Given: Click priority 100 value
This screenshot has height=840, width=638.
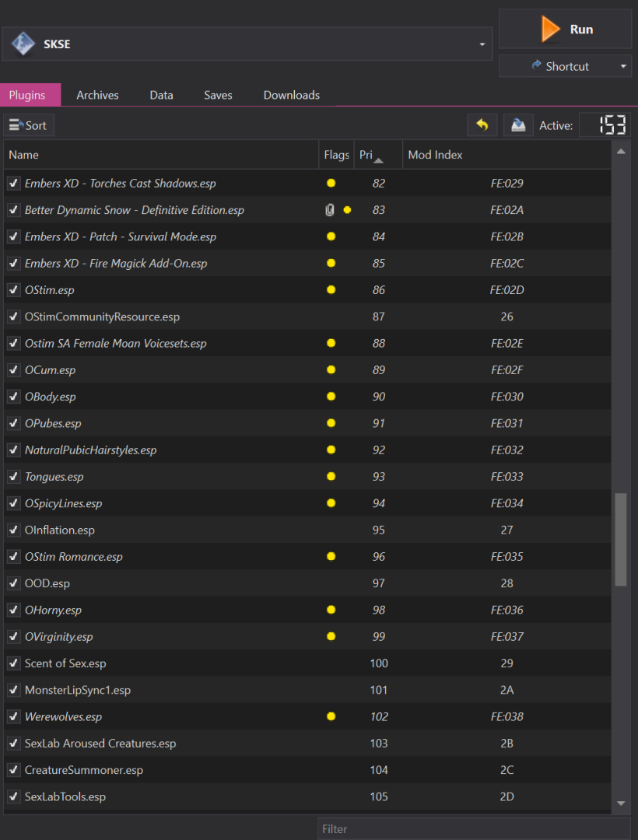Looking at the screenshot, I should (379, 663).
